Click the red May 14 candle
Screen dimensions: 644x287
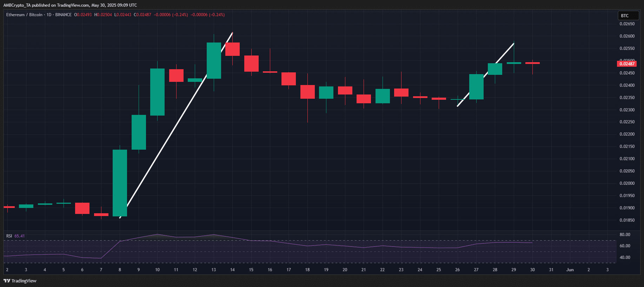click(x=232, y=49)
